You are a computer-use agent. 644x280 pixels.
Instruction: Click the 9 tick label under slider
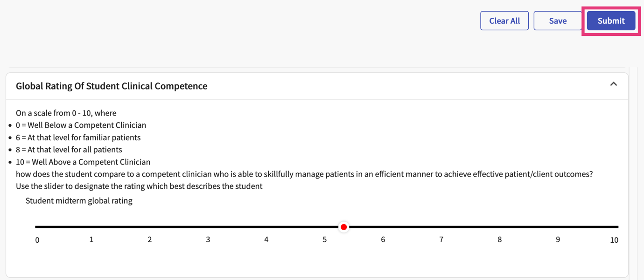[558, 239]
